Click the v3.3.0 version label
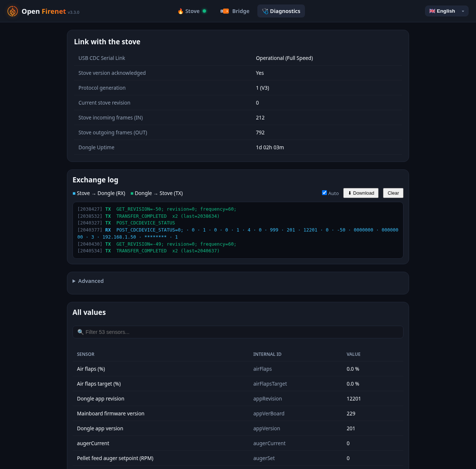This screenshot has height=469, width=476. pyautogui.click(x=74, y=12)
